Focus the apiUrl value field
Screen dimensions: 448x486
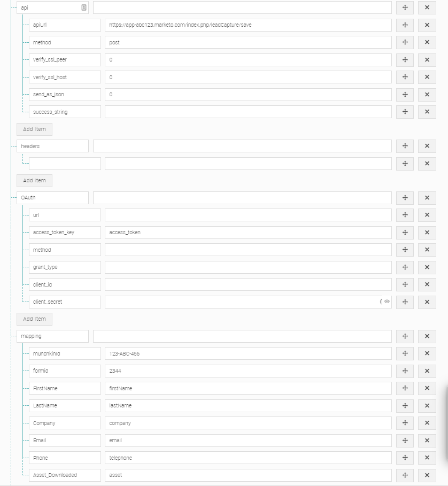click(248, 25)
